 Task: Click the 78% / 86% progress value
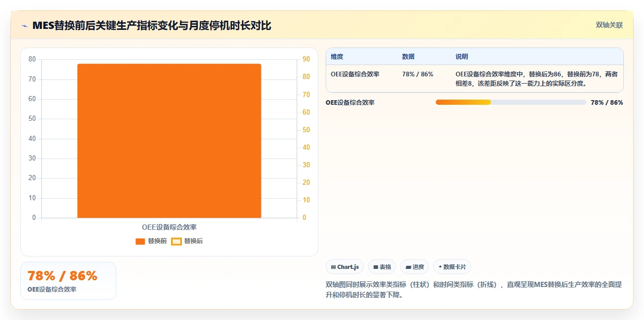[607, 103]
